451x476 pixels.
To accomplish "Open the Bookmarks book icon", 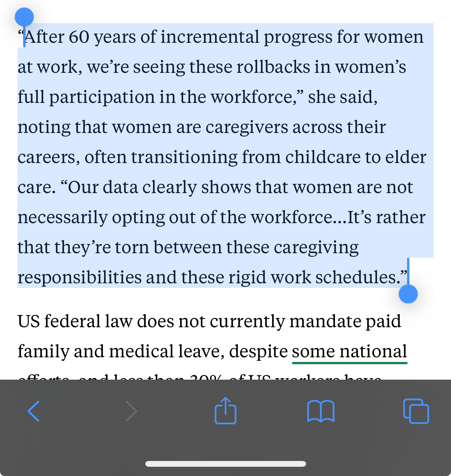I will 320,411.
